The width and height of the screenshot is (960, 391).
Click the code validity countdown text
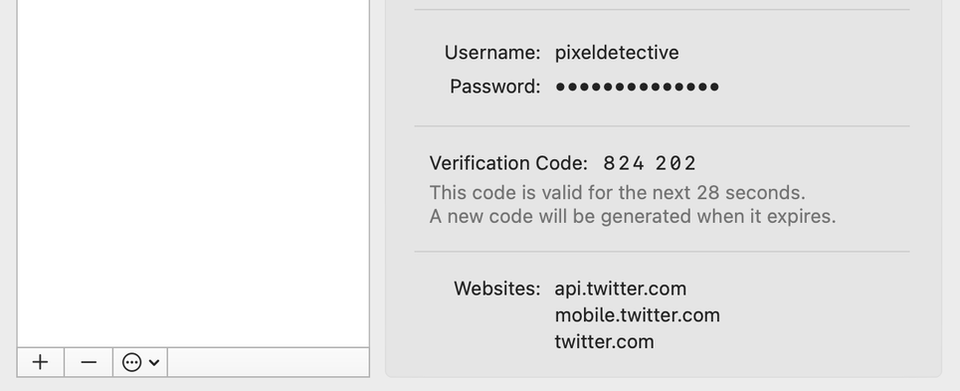[x=617, y=193]
